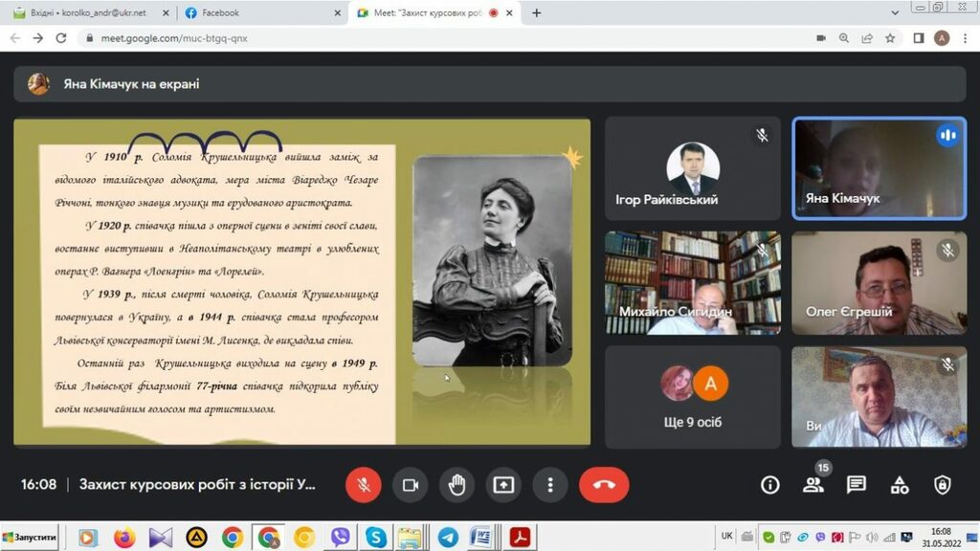Raise hand in the meeting

(457, 485)
